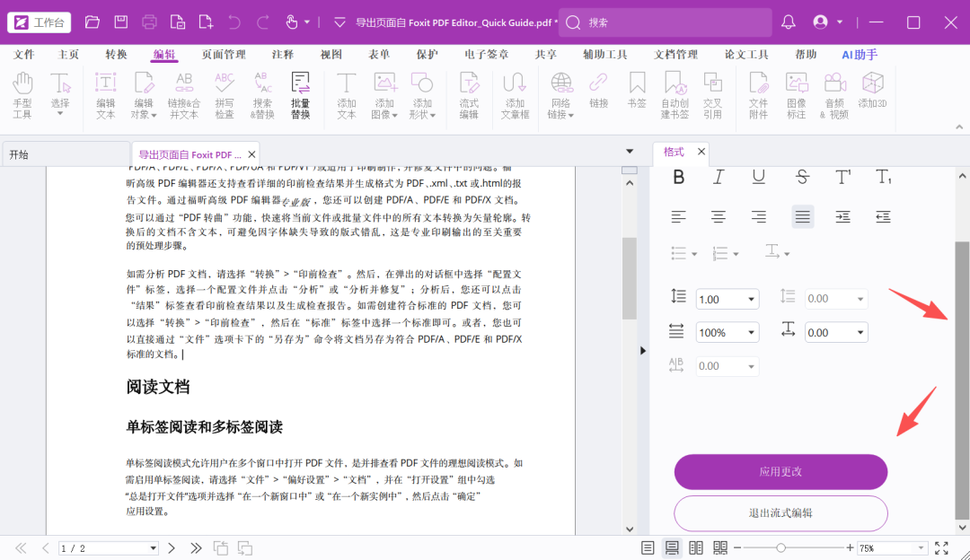Viewport: 970px width, 560px height.
Task: Toggle full screen view icon
Action: (x=941, y=548)
